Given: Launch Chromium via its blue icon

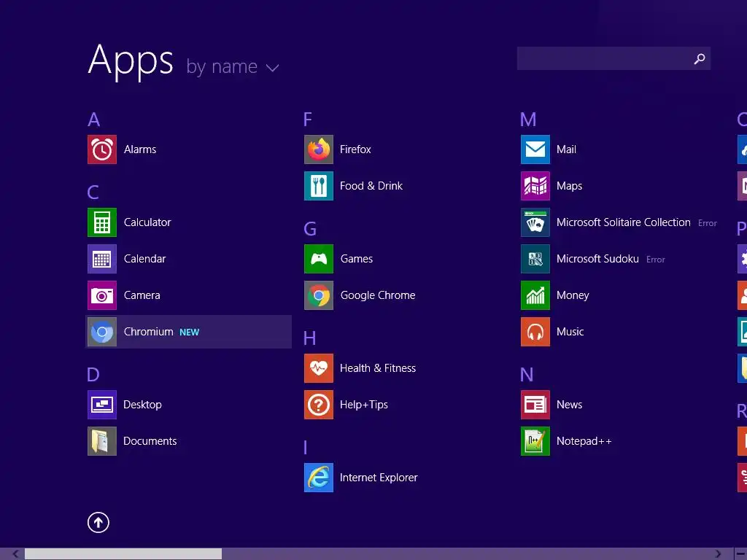Looking at the screenshot, I should tap(102, 332).
